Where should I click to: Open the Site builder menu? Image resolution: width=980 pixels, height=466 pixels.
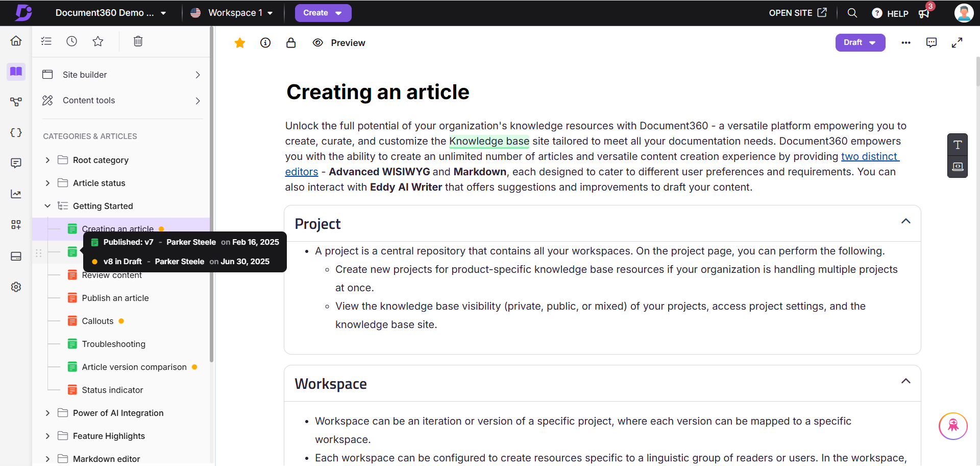121,75
